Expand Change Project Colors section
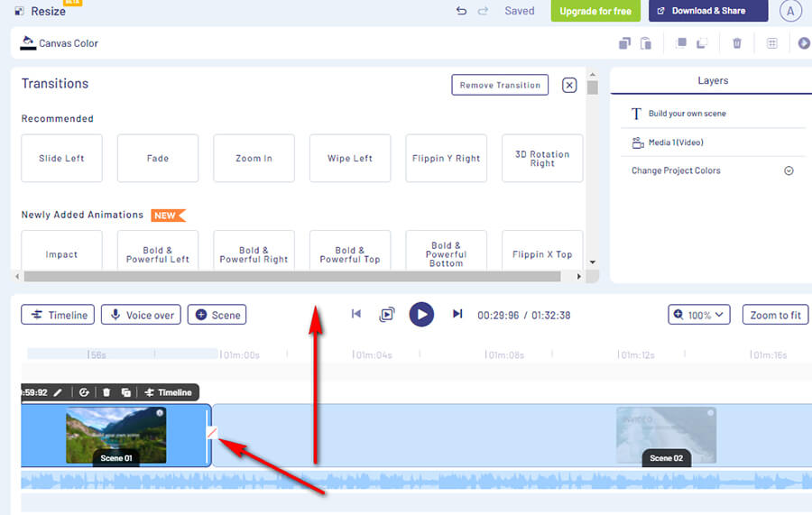This screenshot has width=812, height=515. point(788,170)
